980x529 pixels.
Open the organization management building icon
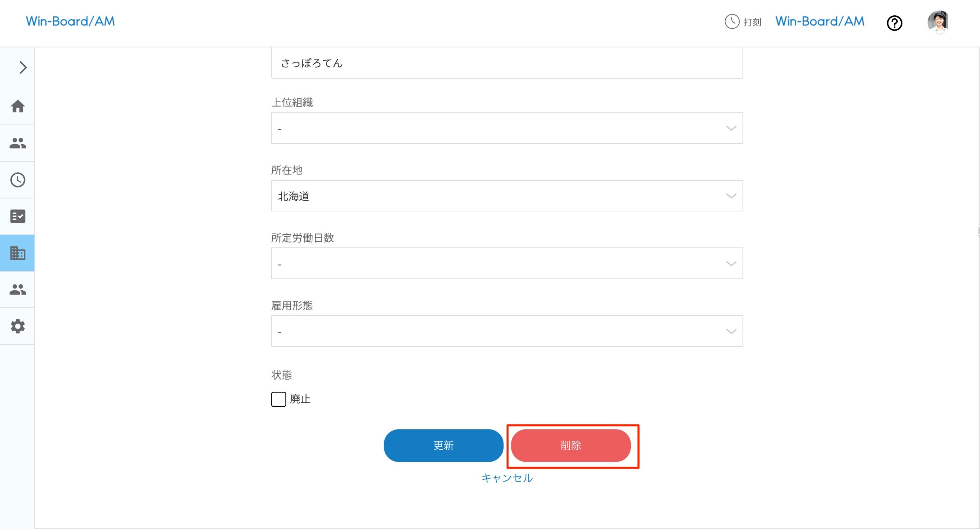pos(18,253)
